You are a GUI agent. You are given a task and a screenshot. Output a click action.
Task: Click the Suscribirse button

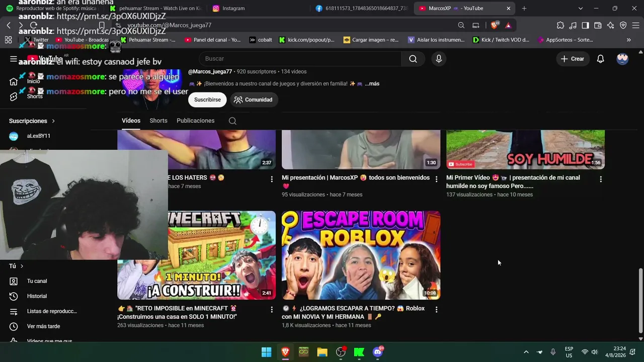point(207,100)
